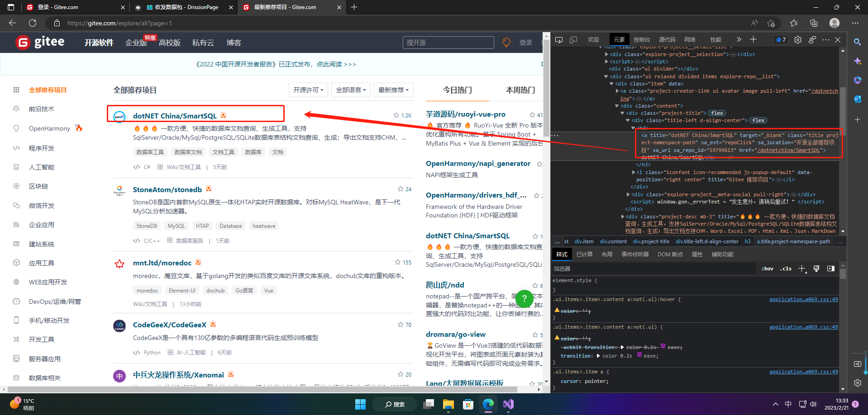Open the DevTools settings gear
This screenshot has height=415, width=868.
(x=798, y=40)
